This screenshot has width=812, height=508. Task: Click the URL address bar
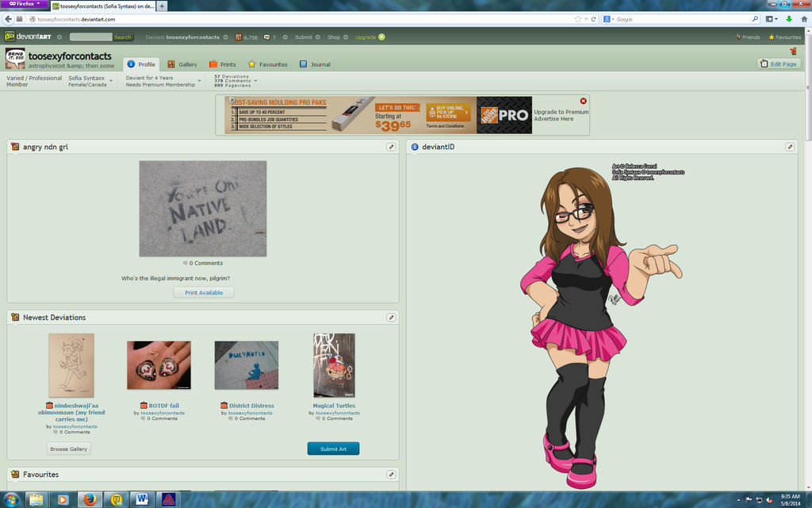pos(301,19)
